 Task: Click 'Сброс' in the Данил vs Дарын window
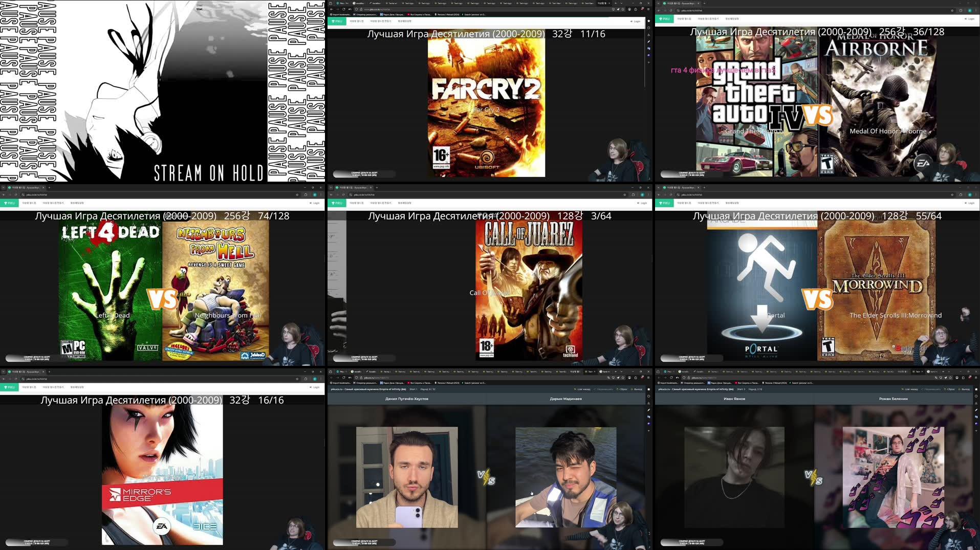622,389
